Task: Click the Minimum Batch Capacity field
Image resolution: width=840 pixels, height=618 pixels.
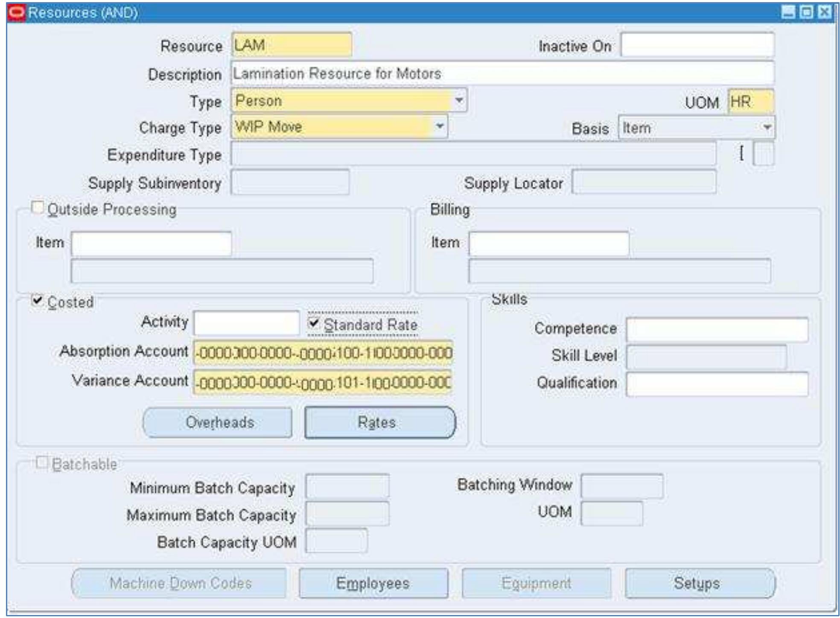Action: (347, 486)
